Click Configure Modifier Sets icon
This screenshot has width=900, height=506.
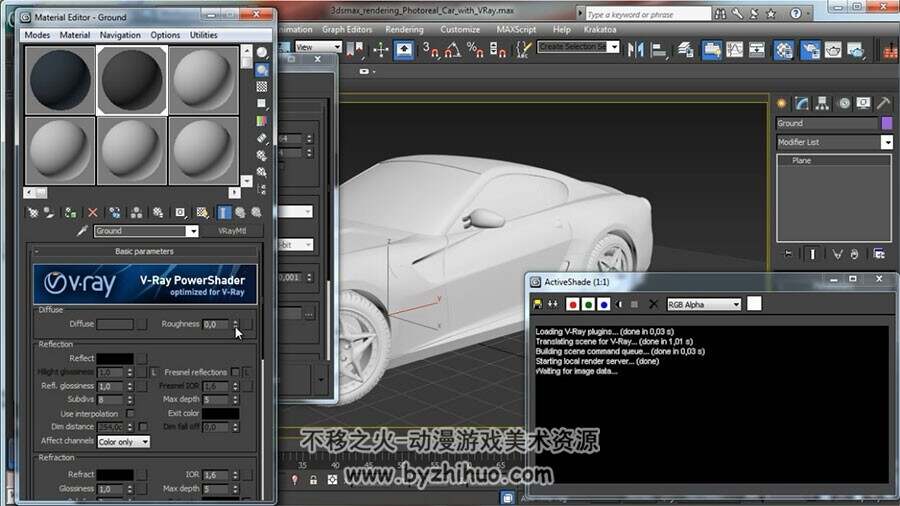[879, 254]
